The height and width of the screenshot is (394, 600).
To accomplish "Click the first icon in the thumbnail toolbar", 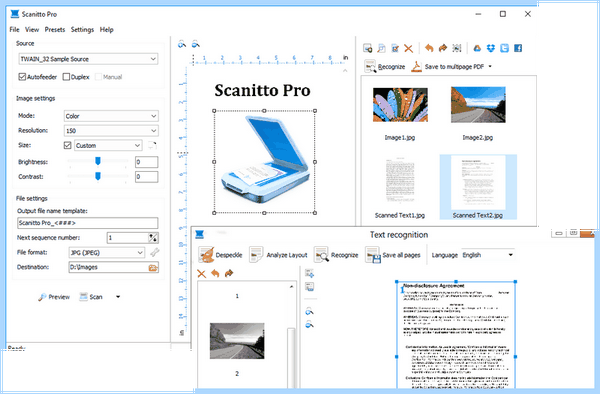I will 367,48.
